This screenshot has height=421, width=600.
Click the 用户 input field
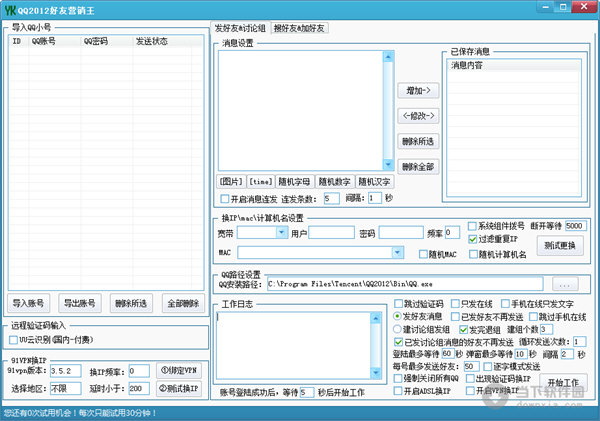click(x=331, y=233)
